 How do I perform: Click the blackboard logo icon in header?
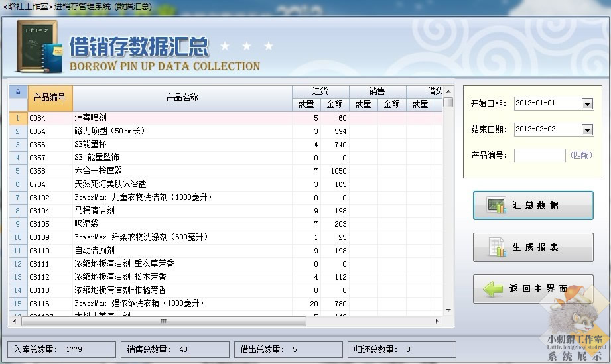(36, 46)
